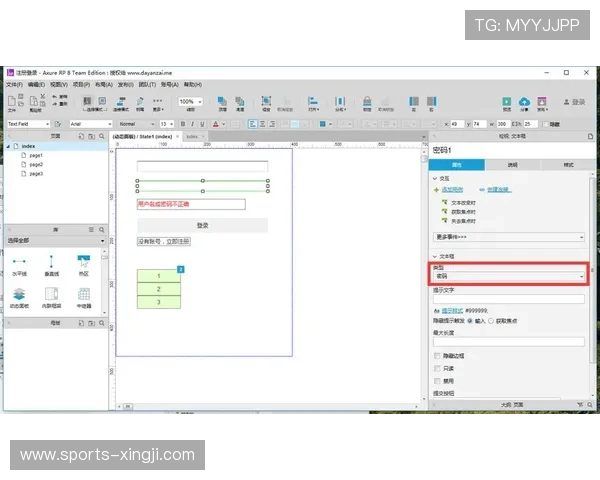Image resolution: width=600 pixels, height=480 pixels.
Task: Open the zoom 100% dropdown
Action: point(189,102)
